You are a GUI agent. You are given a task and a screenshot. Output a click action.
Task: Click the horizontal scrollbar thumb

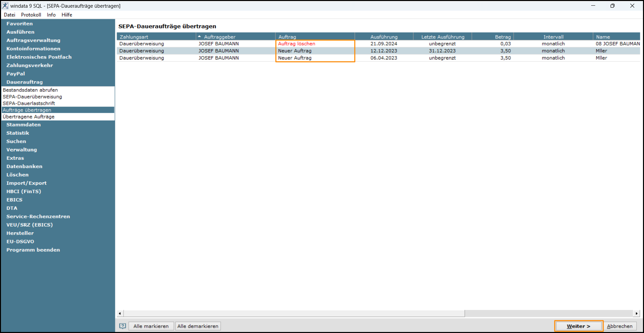click(294, 313)
